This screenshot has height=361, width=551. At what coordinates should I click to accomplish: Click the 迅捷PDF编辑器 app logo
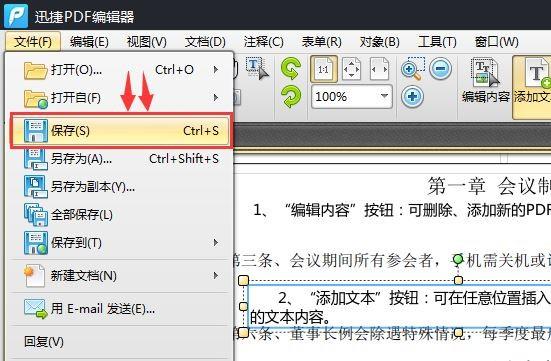(16, 16)
